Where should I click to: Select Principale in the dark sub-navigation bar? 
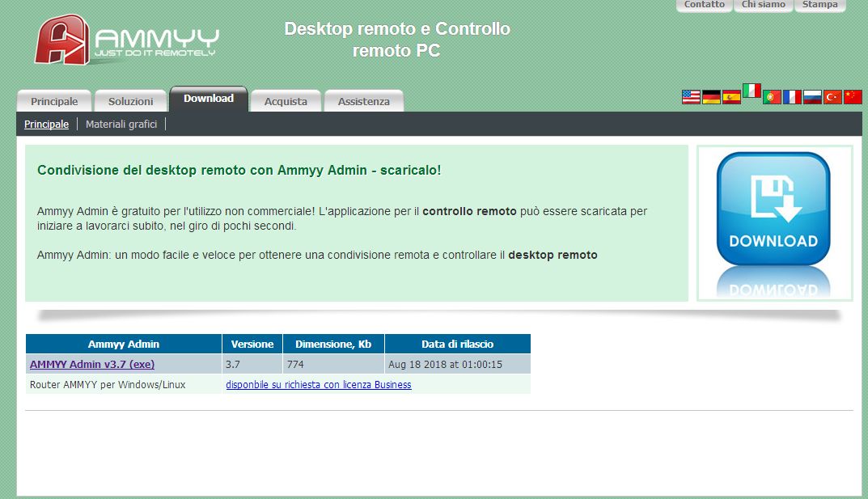[x=46, y=124]
